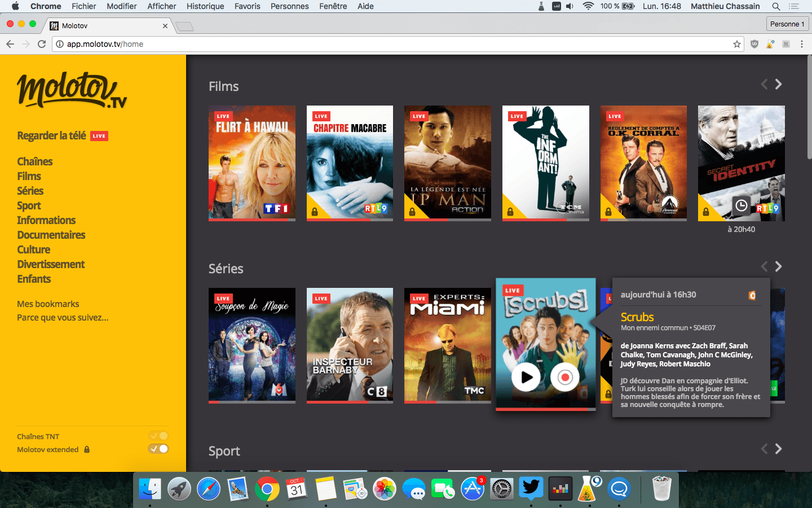Show previous Sport items with left chevron

point(764,449)
